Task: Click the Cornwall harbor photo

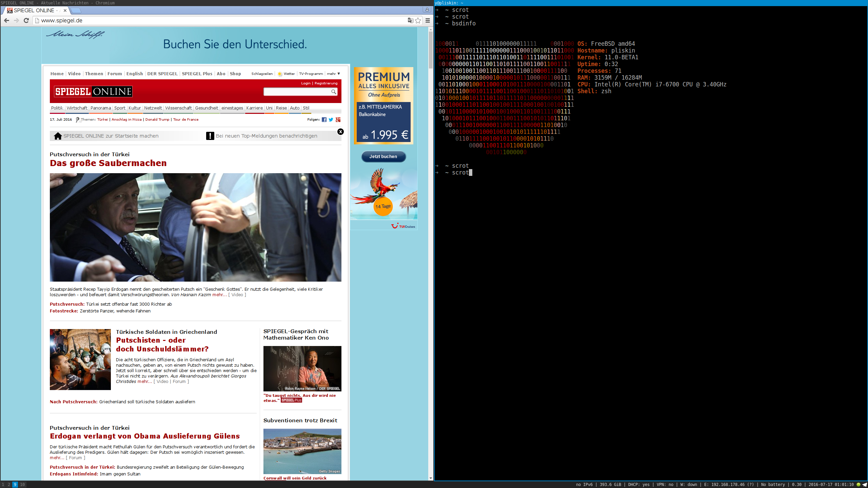Action: [302, 451]
